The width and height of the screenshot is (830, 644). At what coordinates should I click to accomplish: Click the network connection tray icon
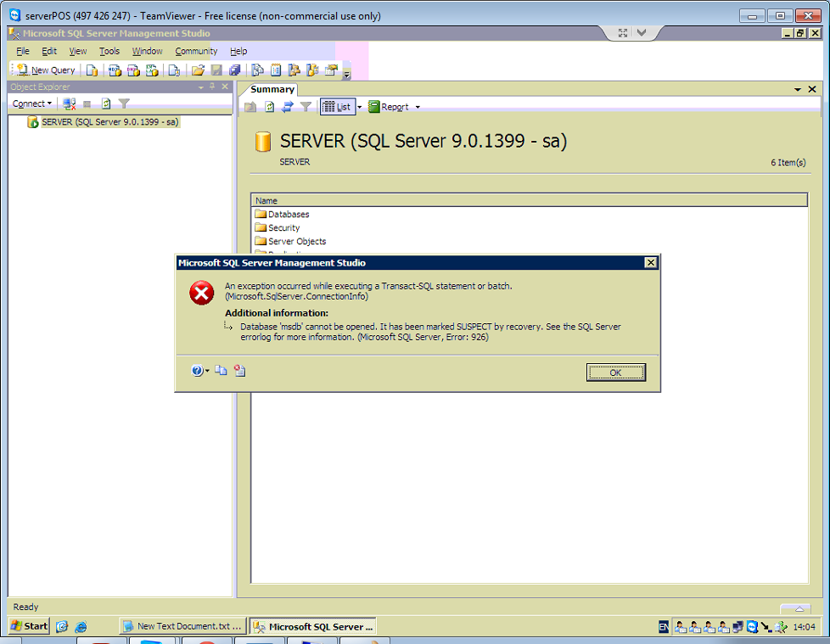click(737, 627)
